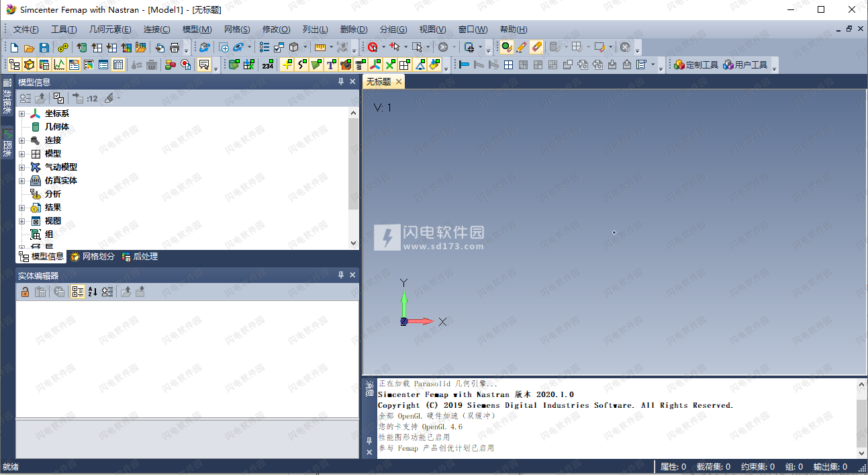The width and height of the screenshot is (868, 475).
Task: Click the gears preferences icon in the toolbar
Action: 62,48
